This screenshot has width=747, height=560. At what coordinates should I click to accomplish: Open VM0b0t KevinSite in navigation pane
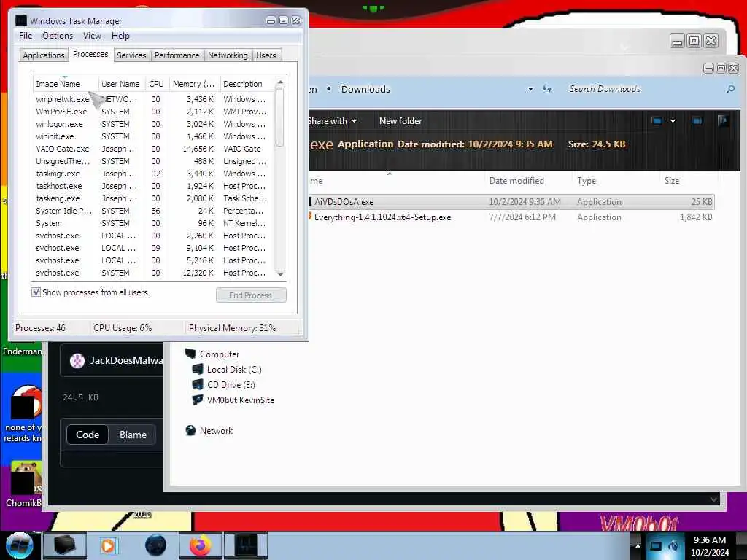233,400
